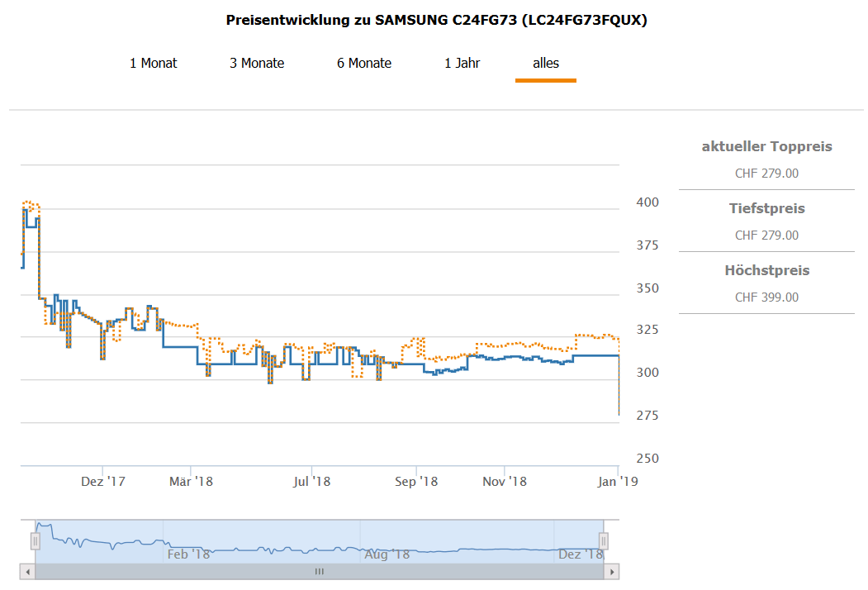Select the alles range tab
This screenshot has height=590, width=868.
pyautogui.click(x=546, y=64)
